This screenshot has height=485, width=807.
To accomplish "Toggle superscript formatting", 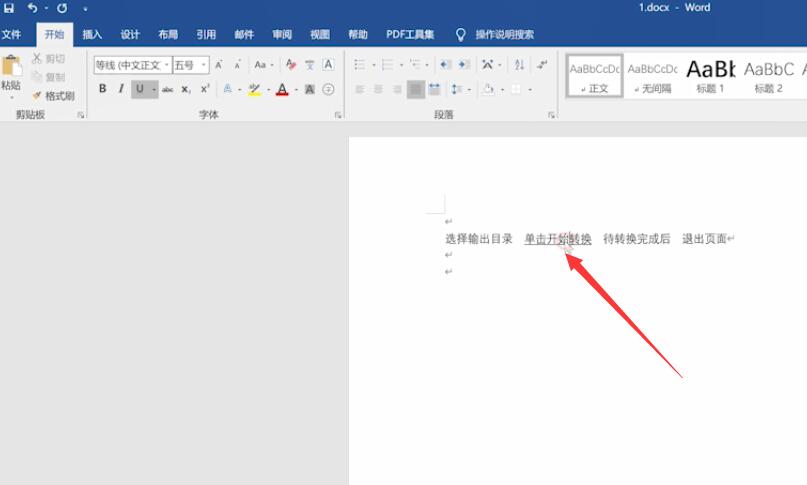I will pos(205,89).
